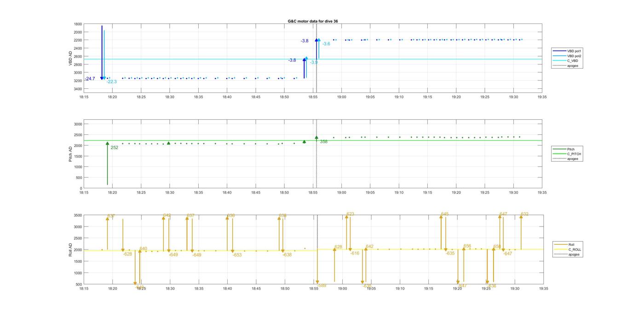Select the "Roll" legend entry
The height and width of the screenshot is (319, 644).
click(571, 244)
